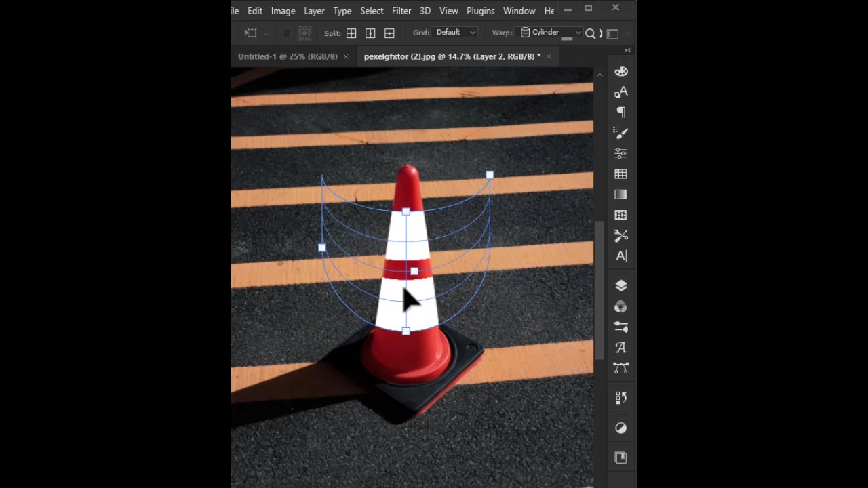Open the Brushes panel icon

621,133
